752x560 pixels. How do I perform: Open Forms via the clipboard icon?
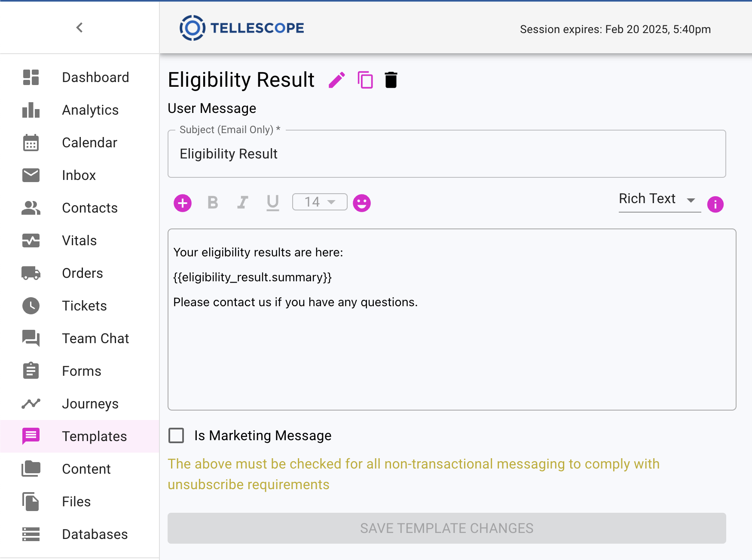31,371
